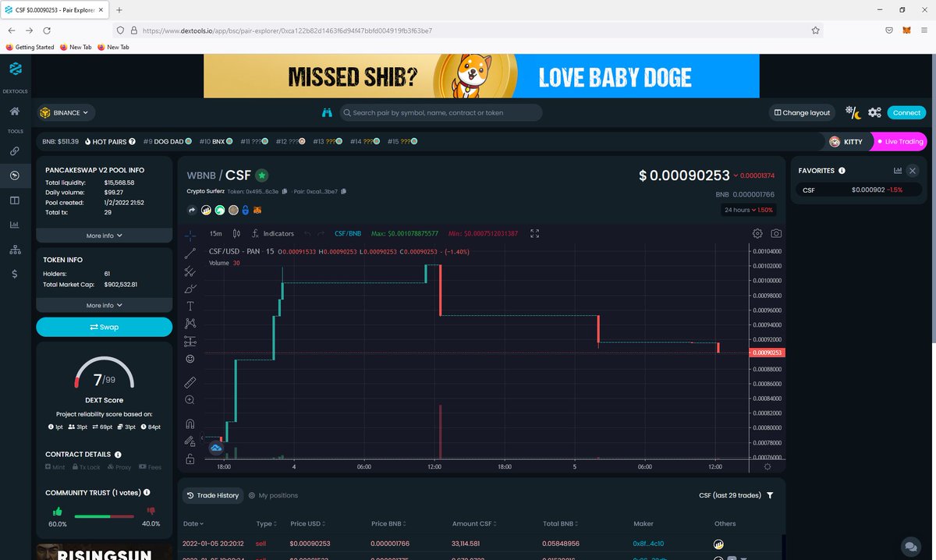
Task: Open DEXTools settings gears
Action: click(x=874, y=112)
